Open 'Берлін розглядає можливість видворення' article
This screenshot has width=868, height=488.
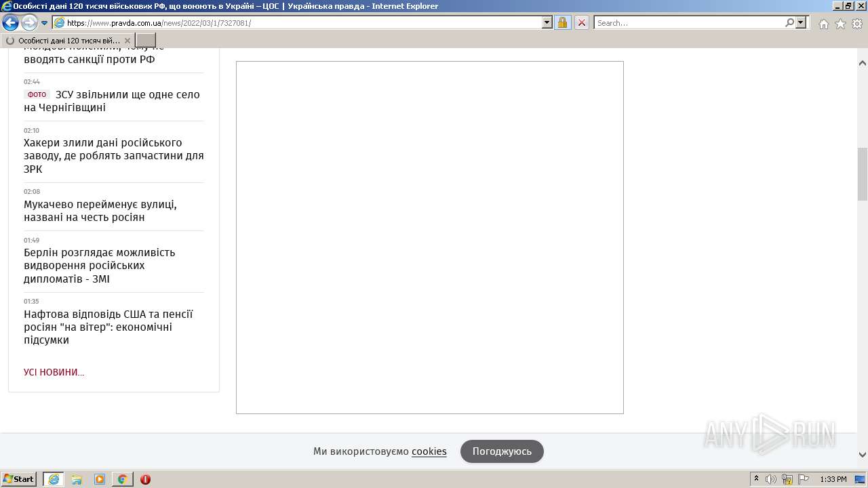pyautogui.click(x=100, y=266)
